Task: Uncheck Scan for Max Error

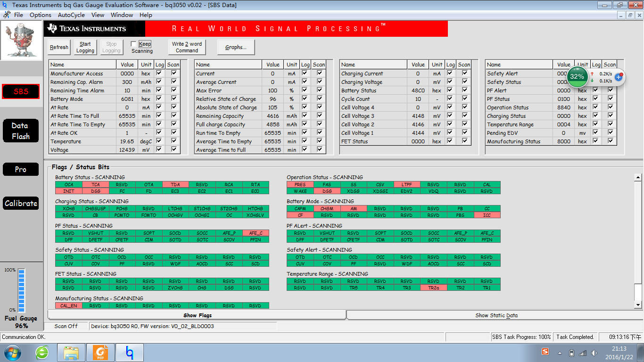Action: click(x=320, y=90)
